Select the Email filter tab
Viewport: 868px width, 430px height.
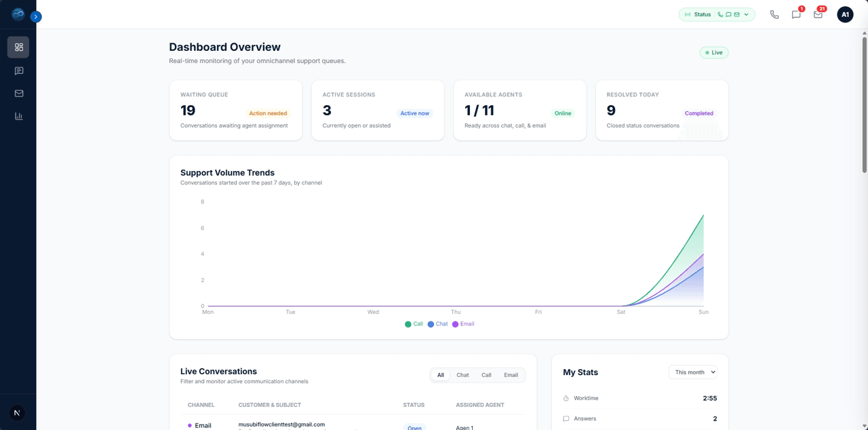[x=511, y=375]
